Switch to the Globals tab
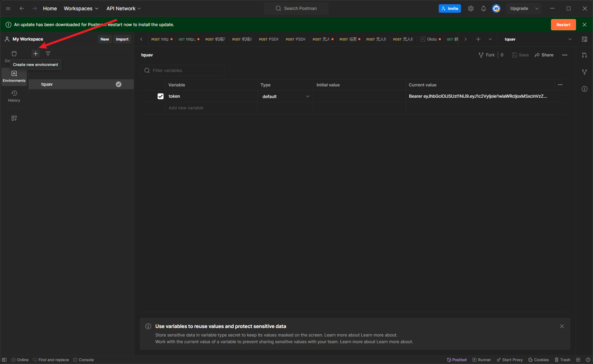 pyautogui.click(x=430, y=39)
